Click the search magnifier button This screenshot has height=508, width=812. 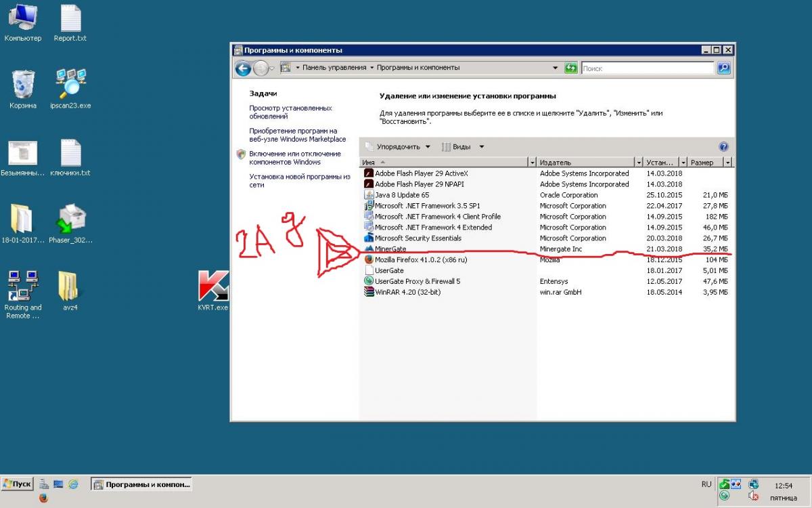point(723,68)
